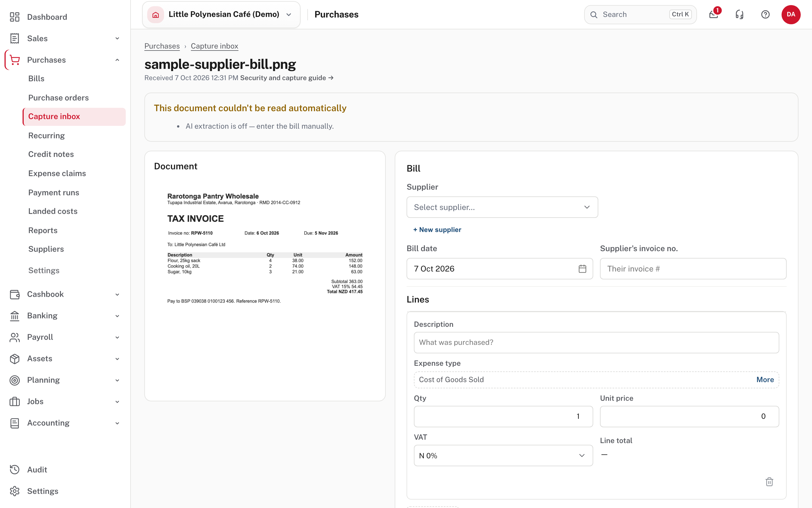Click the Banking building icon
812x508 pixels.
14,316
